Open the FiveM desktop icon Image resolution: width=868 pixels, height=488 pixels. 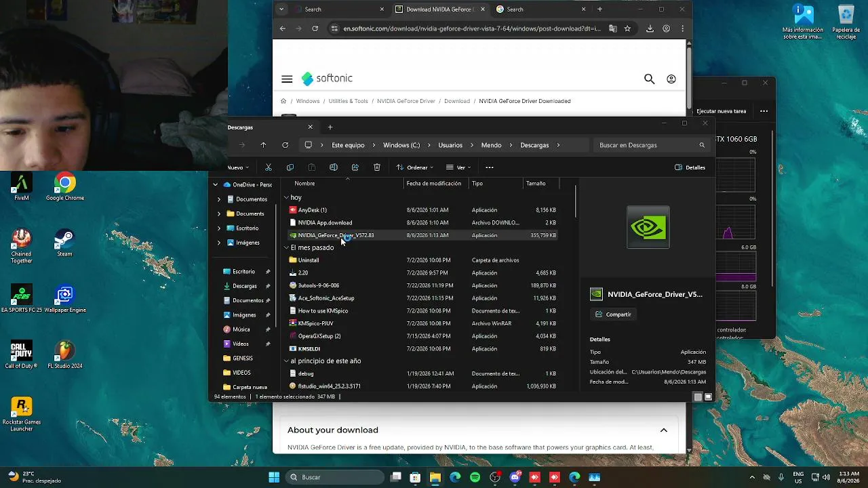(x=21, y=187)
